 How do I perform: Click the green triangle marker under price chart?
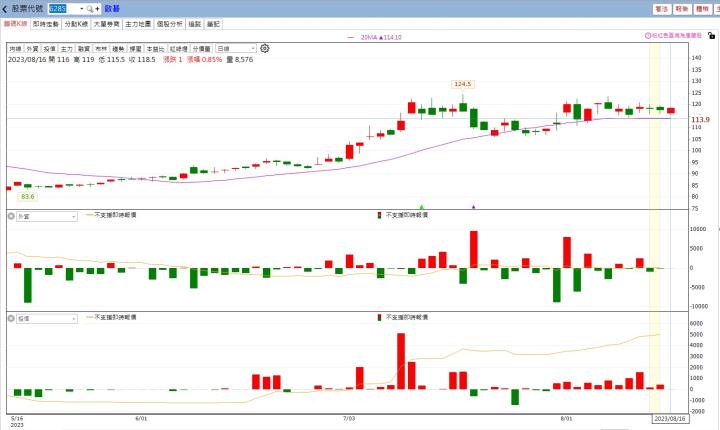pos(422,207)
